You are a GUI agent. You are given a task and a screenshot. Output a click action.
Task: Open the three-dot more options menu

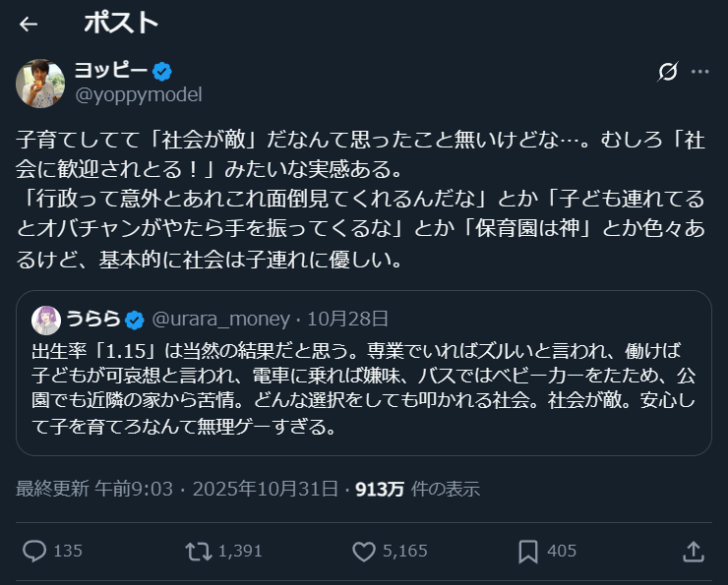click(699, 72)
